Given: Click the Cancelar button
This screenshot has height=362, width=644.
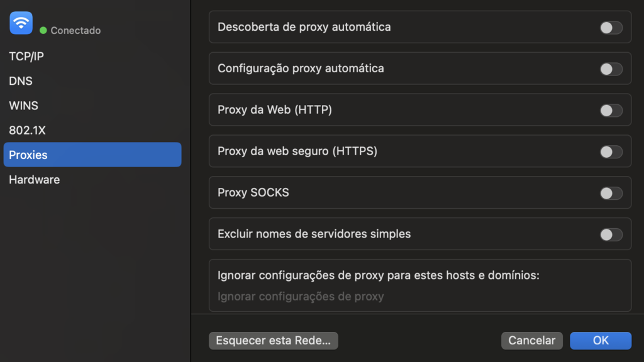Looking at the screenshot, I should [x=531, y=340].
